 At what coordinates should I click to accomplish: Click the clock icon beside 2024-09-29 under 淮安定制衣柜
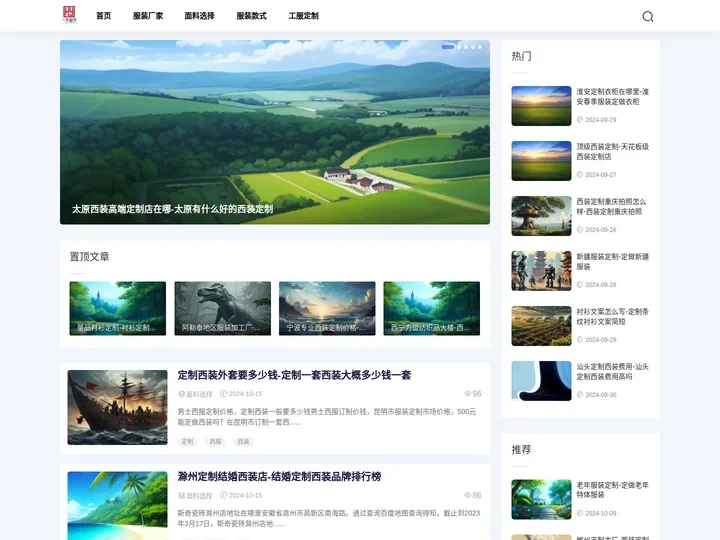579,119
